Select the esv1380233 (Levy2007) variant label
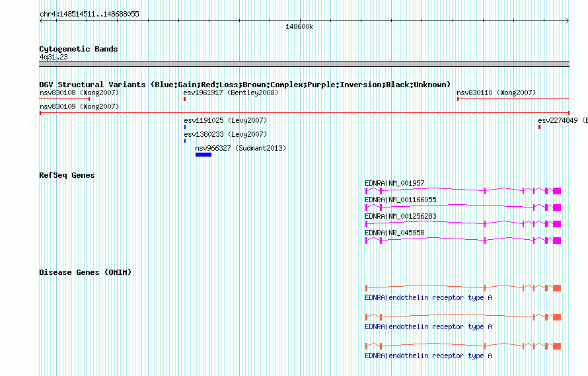Image resolution: width=588 pixels, height=376 pixels. click(225, 134)
